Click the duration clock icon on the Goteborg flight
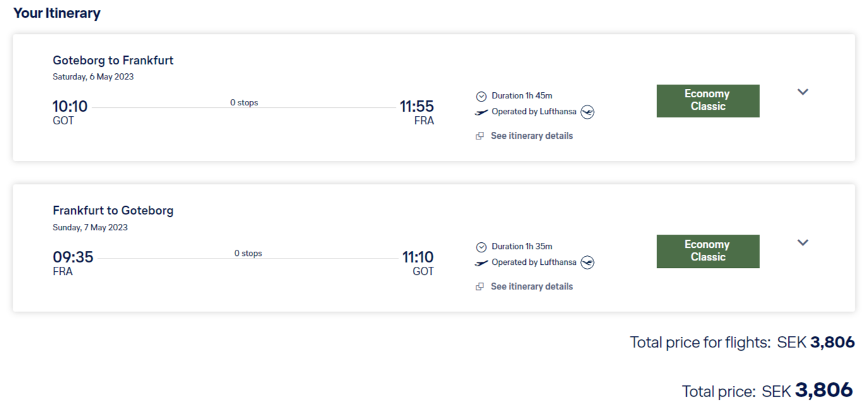The width and height of the screenshot is (868, 403). coord(482,95)
